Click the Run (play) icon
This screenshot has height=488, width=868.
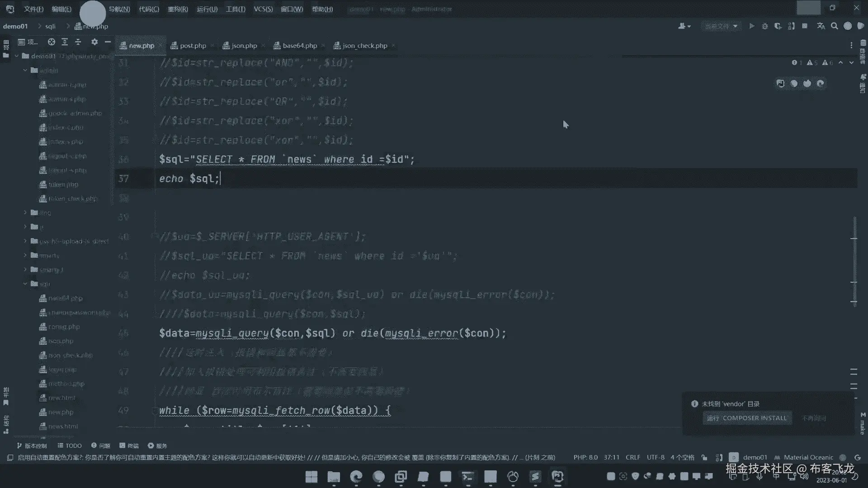point(751,26)
